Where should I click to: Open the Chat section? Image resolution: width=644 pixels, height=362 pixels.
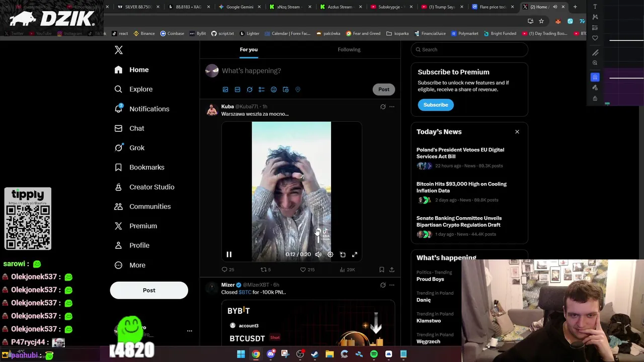pyautogui.click(x=129, y=128)
